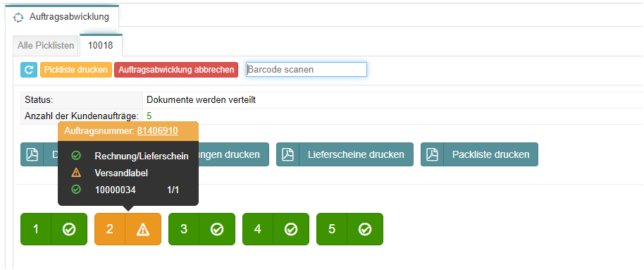Click 'Anzahl der Kundenaufträge:' label
Viewport: 644px width, 270px height.
tap(81, 116)
